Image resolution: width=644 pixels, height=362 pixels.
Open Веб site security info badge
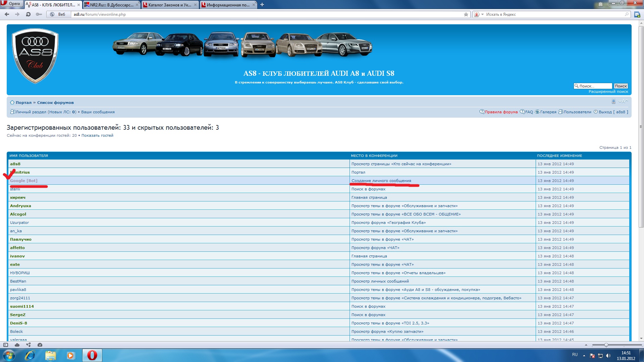[x=58, y=14]
